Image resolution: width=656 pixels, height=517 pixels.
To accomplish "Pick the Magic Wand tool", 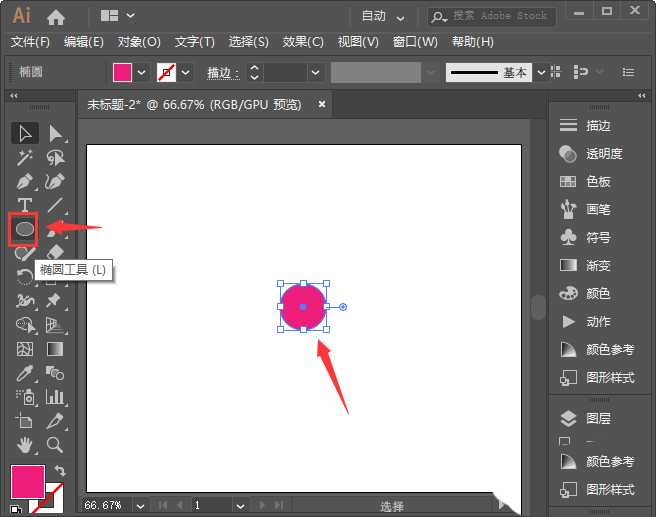I will point(25,157).
